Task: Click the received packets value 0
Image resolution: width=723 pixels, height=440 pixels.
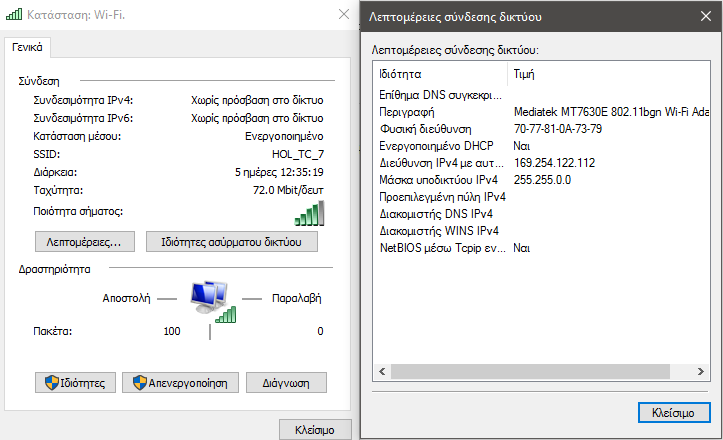Action: point(320,331)
